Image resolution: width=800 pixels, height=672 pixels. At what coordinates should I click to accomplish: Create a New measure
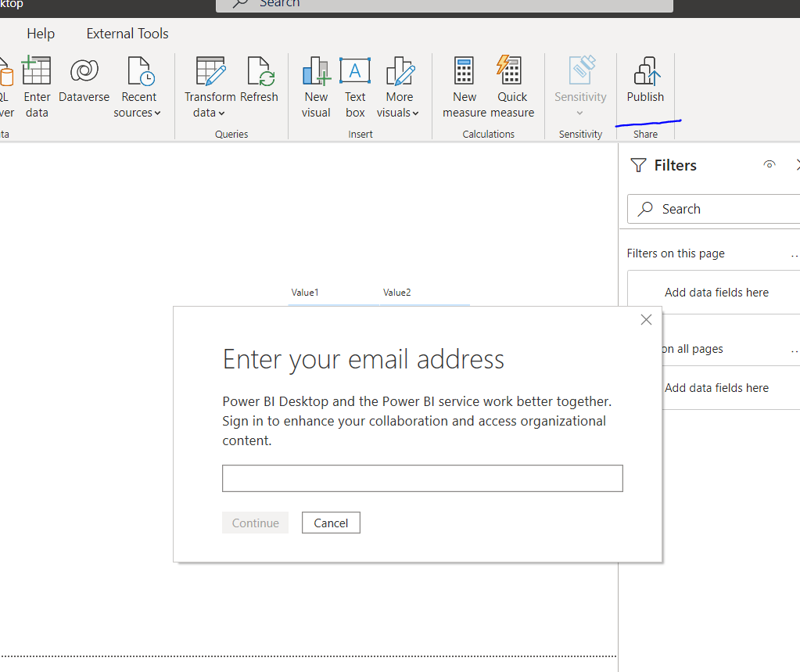tap(465, 87)
